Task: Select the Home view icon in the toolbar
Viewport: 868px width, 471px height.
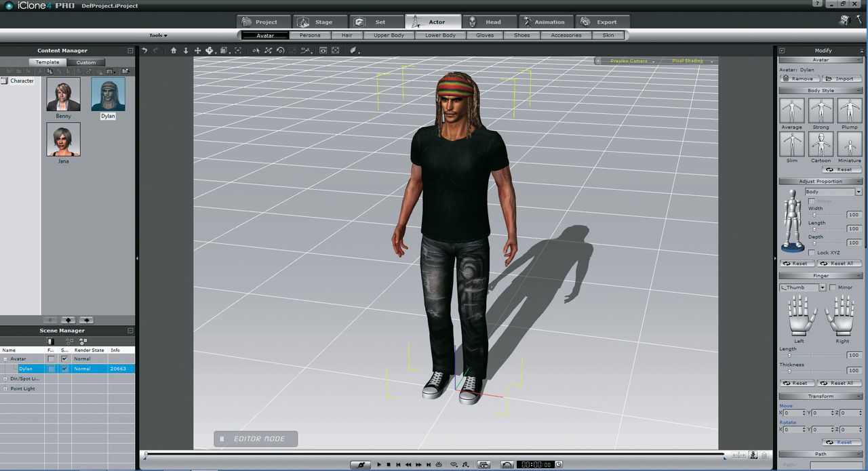Action: tap(174, 51)
